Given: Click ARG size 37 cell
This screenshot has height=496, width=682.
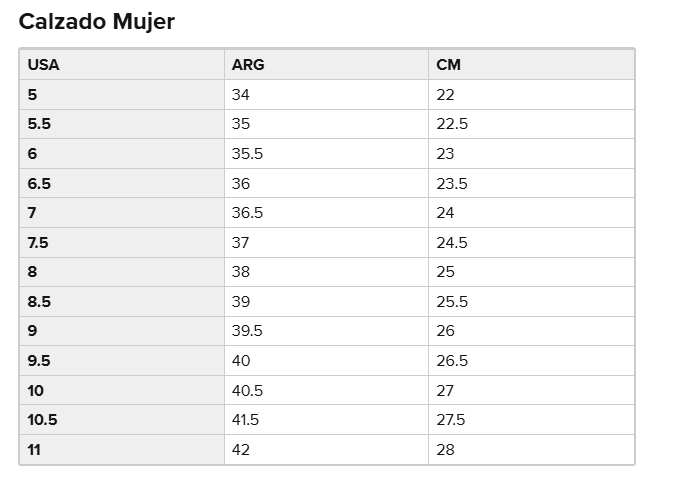Looking at the screenshot, I should 240,243.
